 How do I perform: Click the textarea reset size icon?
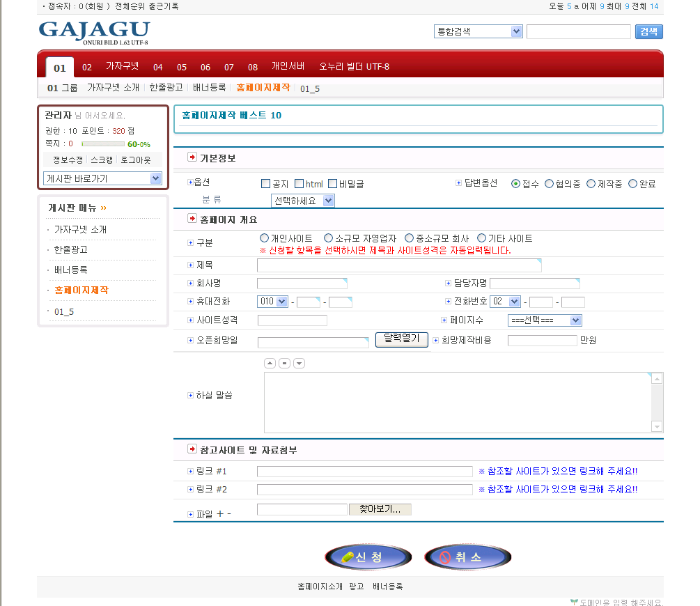tap(284, 363)
